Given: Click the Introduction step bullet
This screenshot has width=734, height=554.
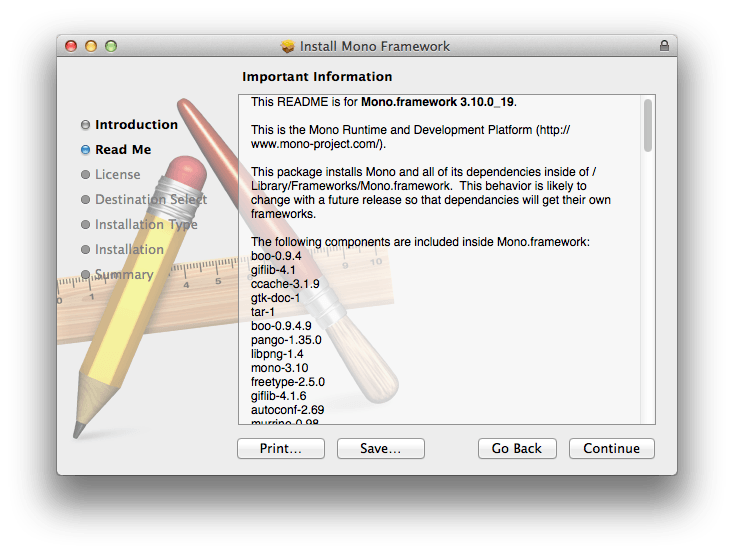Looking at the screenshot, I should pyautogui.click(x=86, y=125).
